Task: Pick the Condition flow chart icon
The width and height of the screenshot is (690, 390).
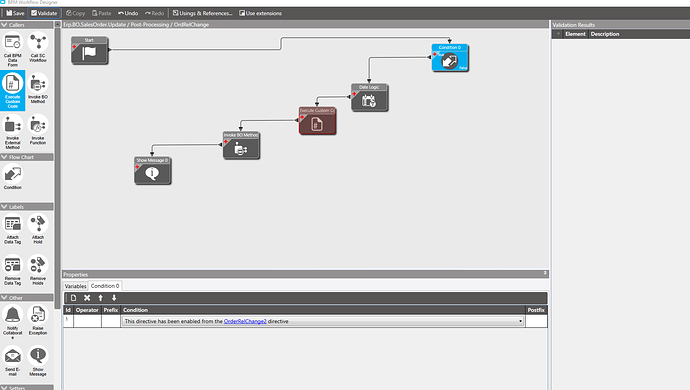Action: (x=13, y=177)
